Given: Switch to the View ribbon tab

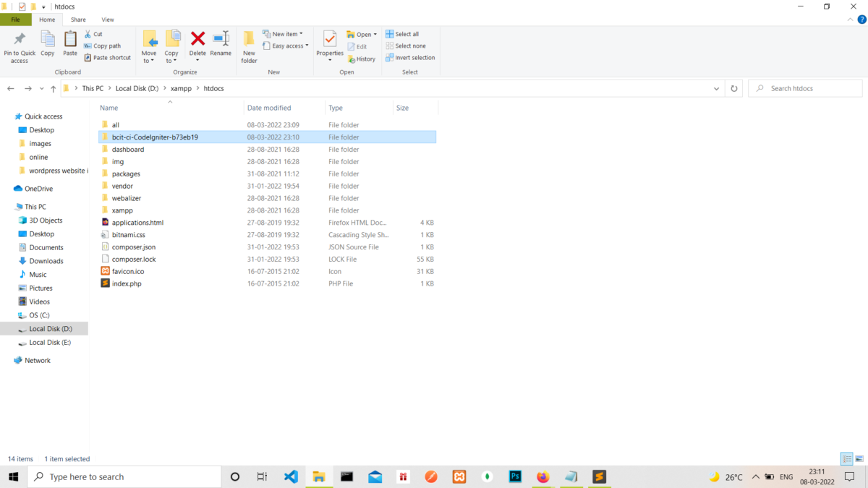Looking at the screenshot, I should tap(108, 20).
